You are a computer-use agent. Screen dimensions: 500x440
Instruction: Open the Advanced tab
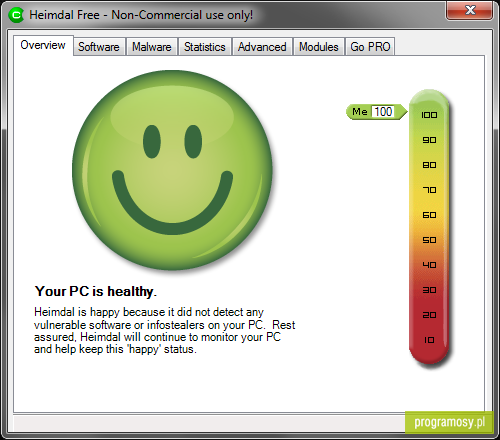[262, 47]
